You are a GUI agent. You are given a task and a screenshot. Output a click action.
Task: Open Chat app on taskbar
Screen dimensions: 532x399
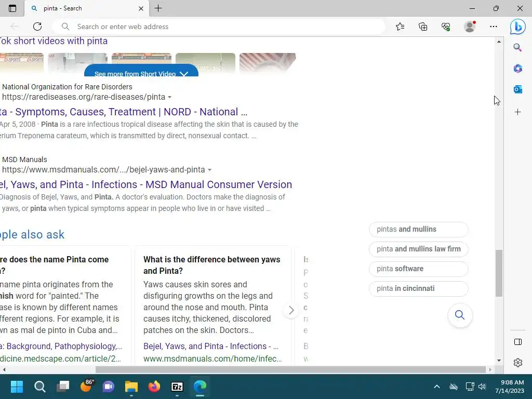[x=109, y=387]
